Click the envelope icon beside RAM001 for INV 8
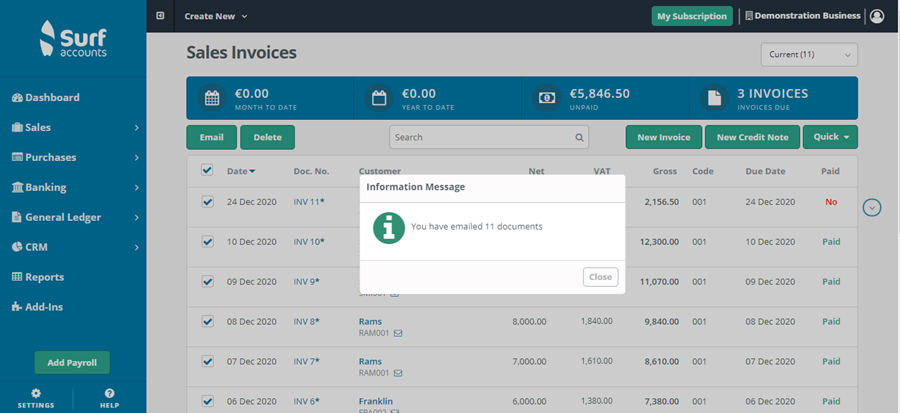The width and height of the screenshot is (900, 413). click(x=395, y=333)
